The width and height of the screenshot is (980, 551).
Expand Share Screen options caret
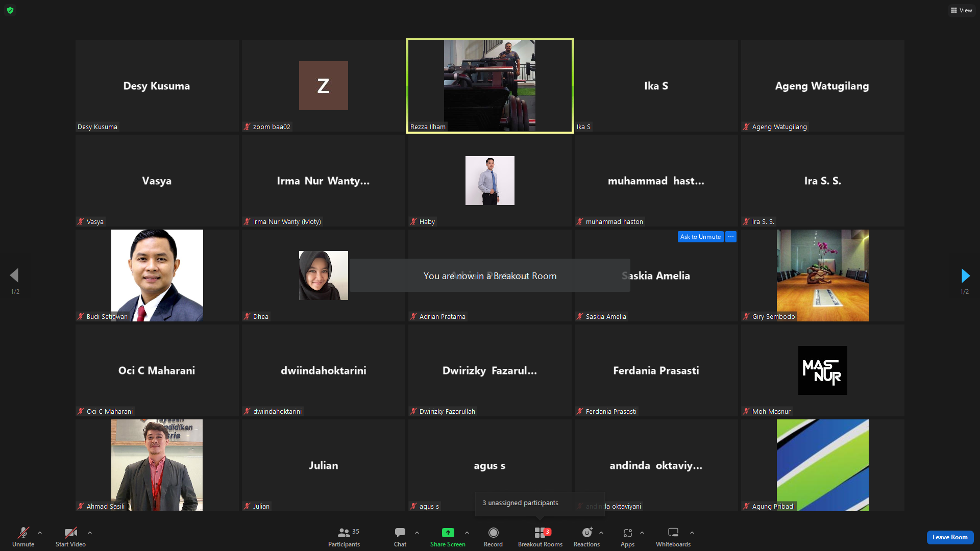pyautogui.click(x=467, y=533)
